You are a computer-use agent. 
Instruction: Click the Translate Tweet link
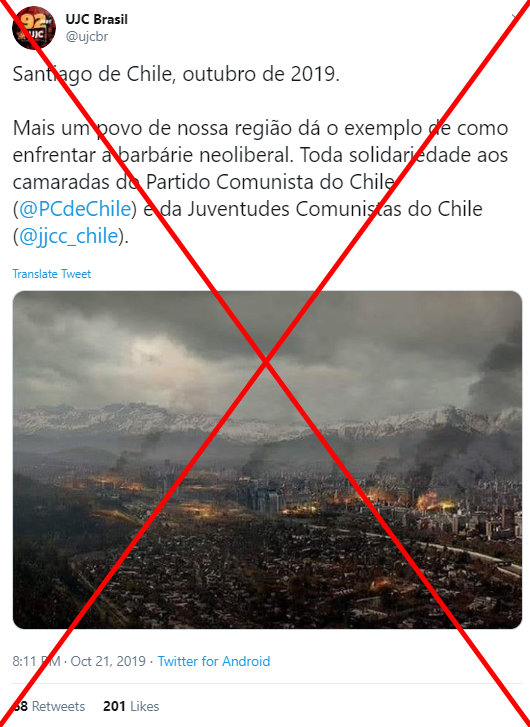[x=51, y=274]
